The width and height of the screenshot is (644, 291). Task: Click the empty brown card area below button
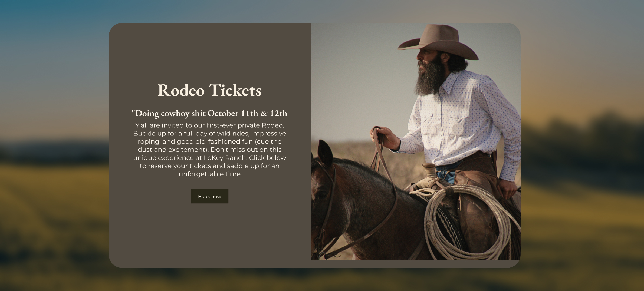click(x=209, y=235)
